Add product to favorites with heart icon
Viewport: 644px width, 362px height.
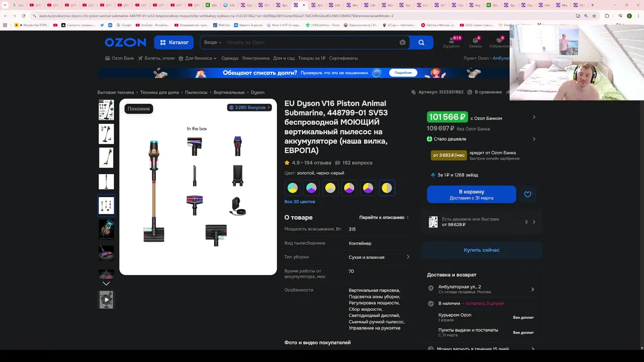[527, 195]
